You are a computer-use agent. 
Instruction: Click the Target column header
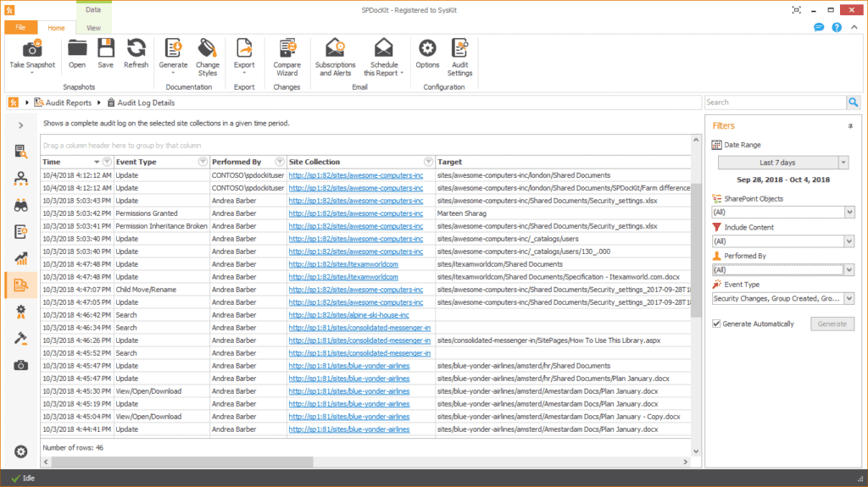(563, 162)
